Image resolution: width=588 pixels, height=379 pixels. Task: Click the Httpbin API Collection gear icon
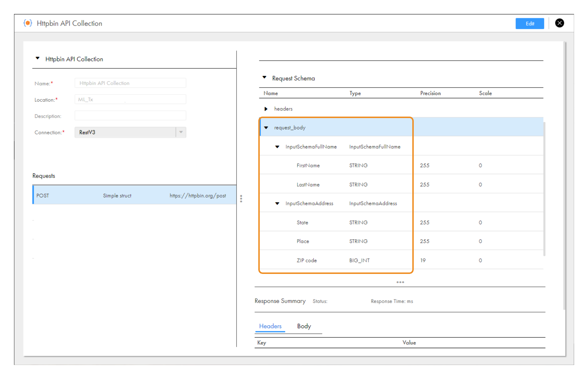coord(28,23)
